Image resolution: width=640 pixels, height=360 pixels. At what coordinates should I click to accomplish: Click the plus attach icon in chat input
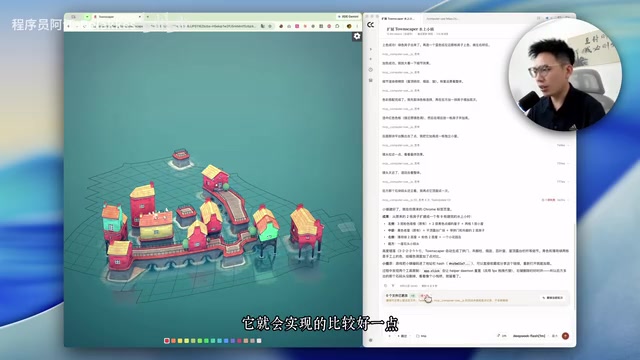[389, 336]
